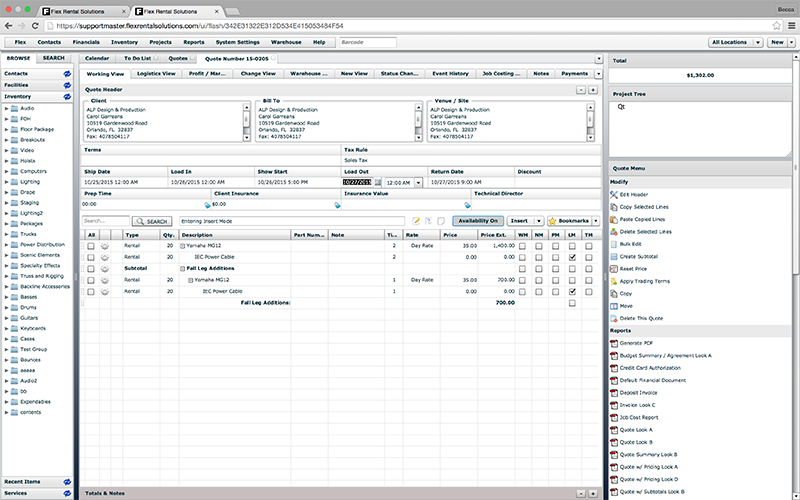Click the pencil edit icon beside Insert Mode field
Screen dimensions: 800x500
416,221
